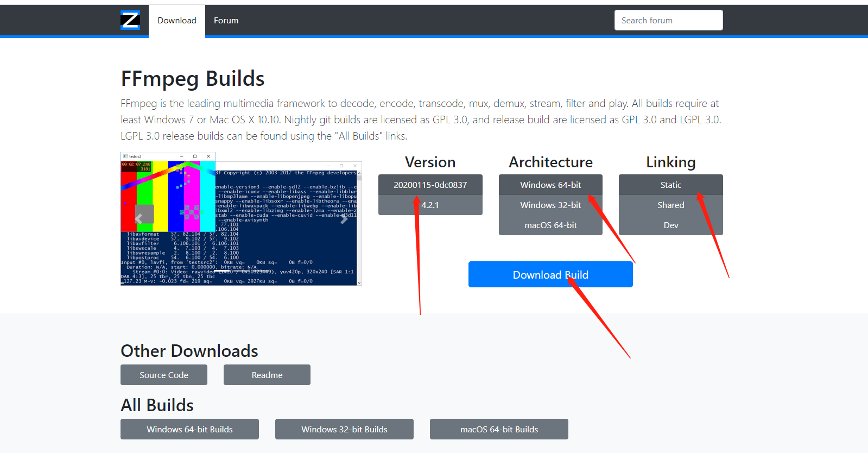
Task: Open the Download tab
Action: [x=177, y=21]
